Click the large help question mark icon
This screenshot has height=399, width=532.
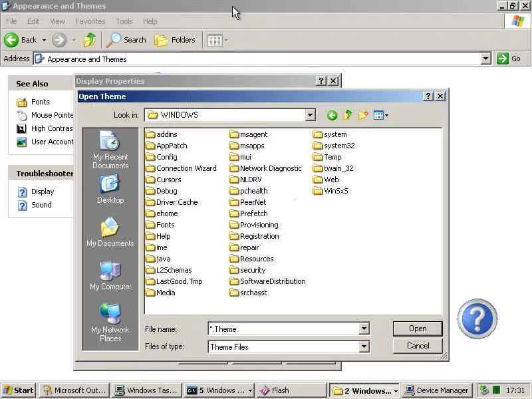pos(477,319)
